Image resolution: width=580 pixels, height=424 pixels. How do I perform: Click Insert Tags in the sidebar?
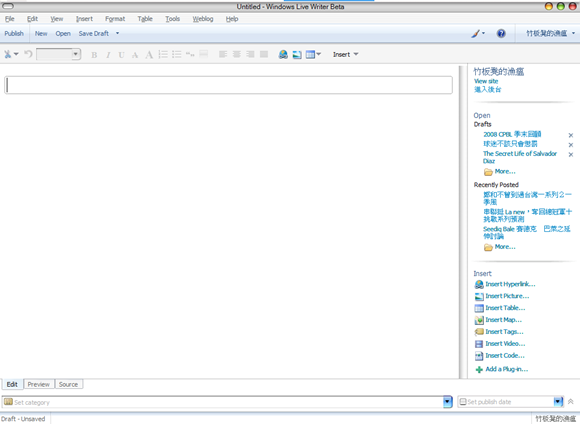(499, 332)
